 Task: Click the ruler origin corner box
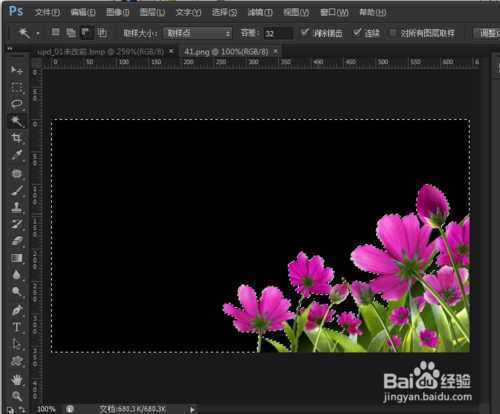[x=37, y=62]
